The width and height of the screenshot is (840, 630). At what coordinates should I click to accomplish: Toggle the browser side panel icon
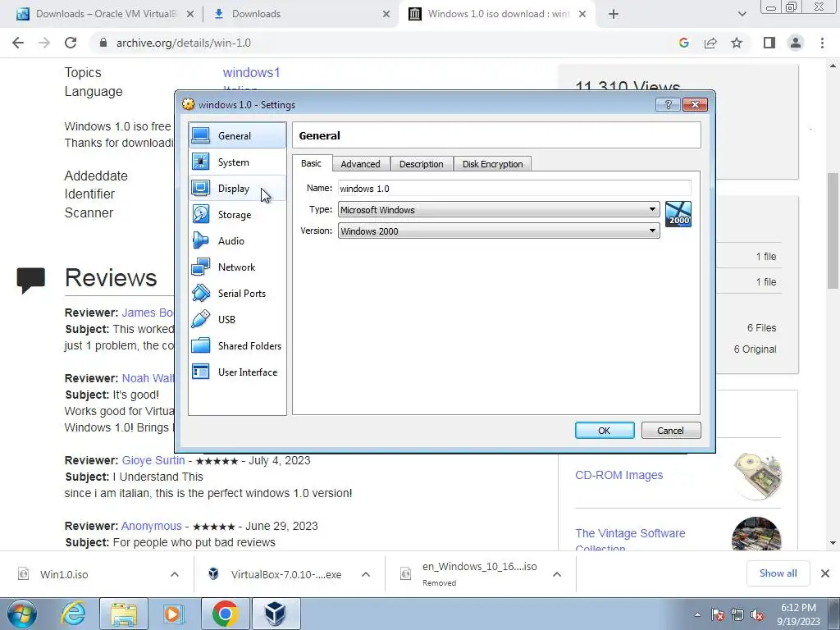click(x=769, y=43)
